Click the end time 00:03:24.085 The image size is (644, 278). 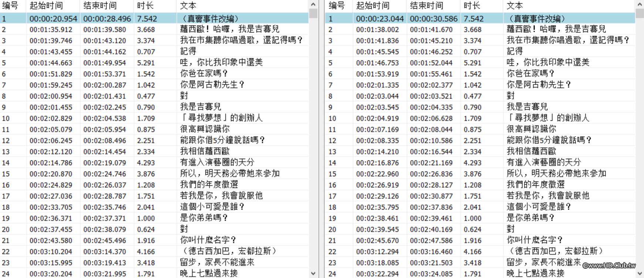pos(431,274)
